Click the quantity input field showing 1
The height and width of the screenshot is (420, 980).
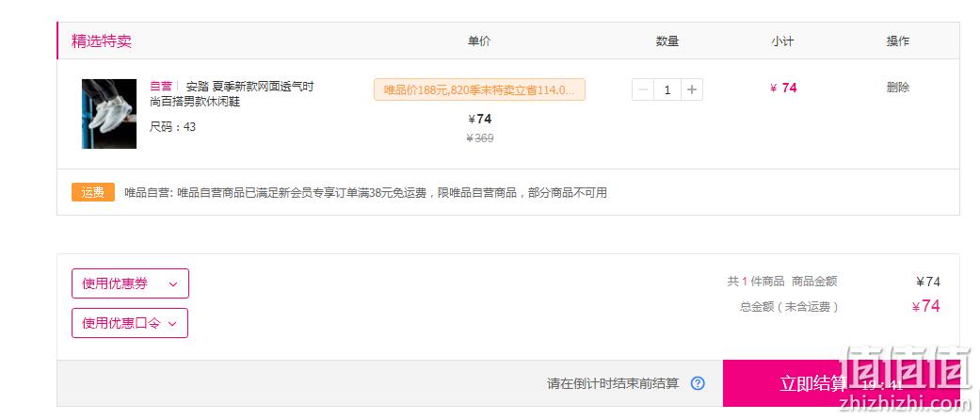pyautogui.click(x=667, y=89)
